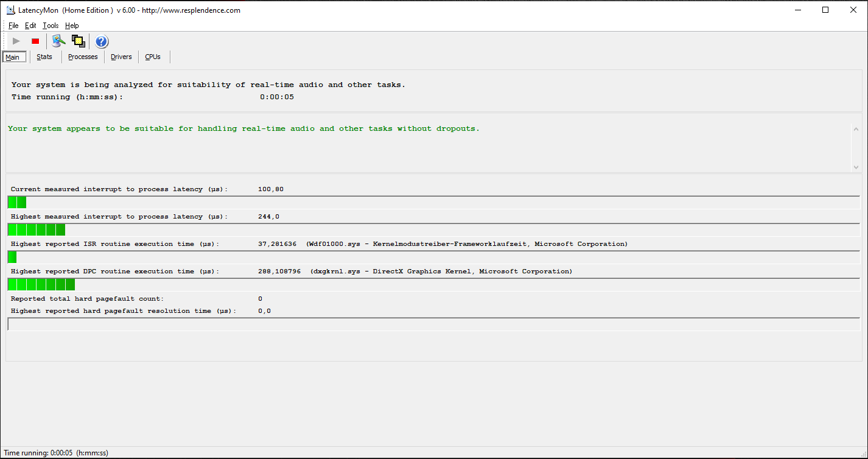The width and height of the screenshot is (868, 459).
Task: Click the current interrupt latency green bar
Action: [17, 203]
